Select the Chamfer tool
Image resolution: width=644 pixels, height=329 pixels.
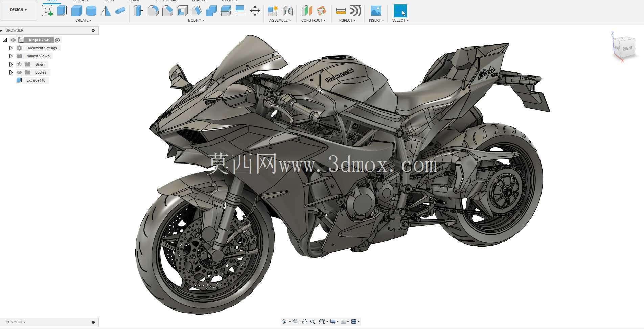(x=167, y=11)
